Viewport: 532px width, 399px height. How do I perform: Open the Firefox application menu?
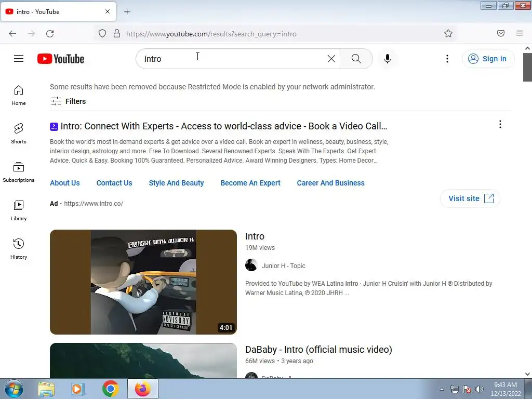pyautogui.click(x=520, y=34)
